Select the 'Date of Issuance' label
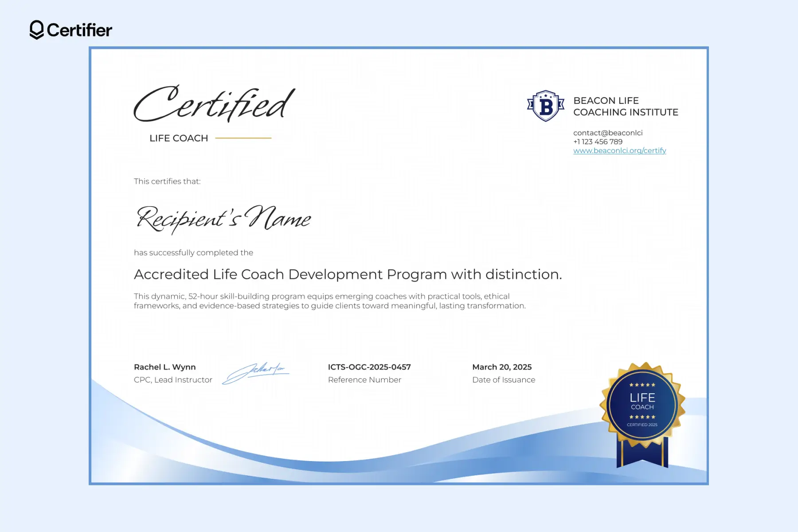 504,380
